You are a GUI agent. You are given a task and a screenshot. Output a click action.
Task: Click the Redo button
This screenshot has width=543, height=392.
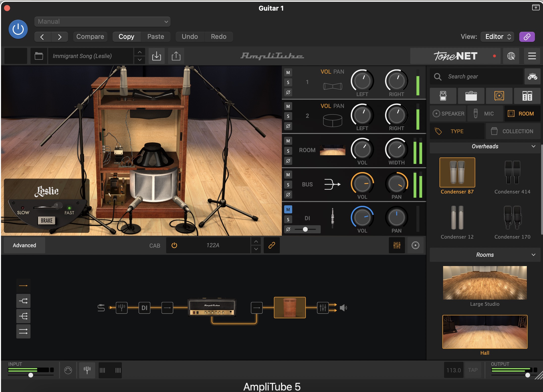219,37
